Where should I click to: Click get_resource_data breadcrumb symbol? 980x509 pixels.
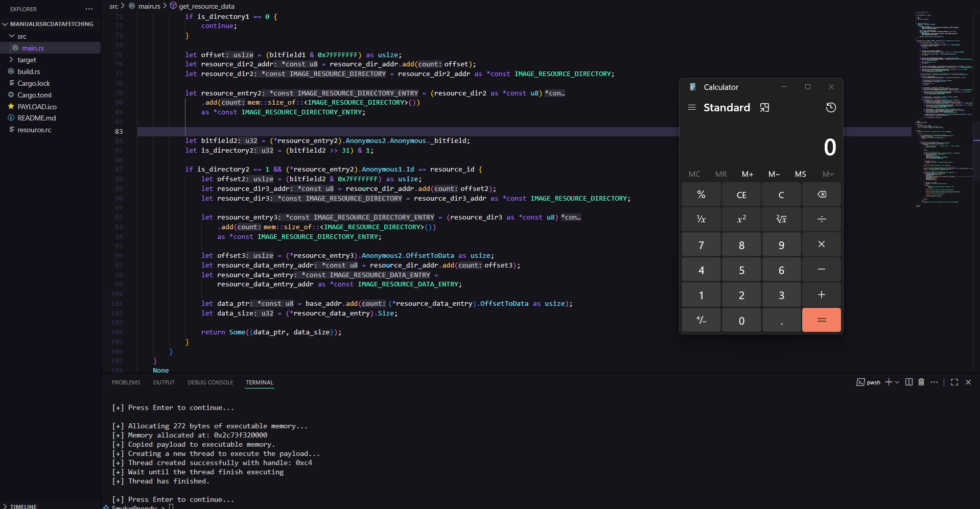206,6
